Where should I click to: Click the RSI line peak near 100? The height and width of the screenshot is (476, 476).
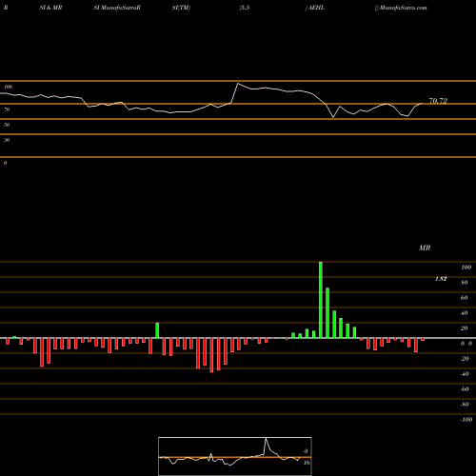click(x=238, y=84)
